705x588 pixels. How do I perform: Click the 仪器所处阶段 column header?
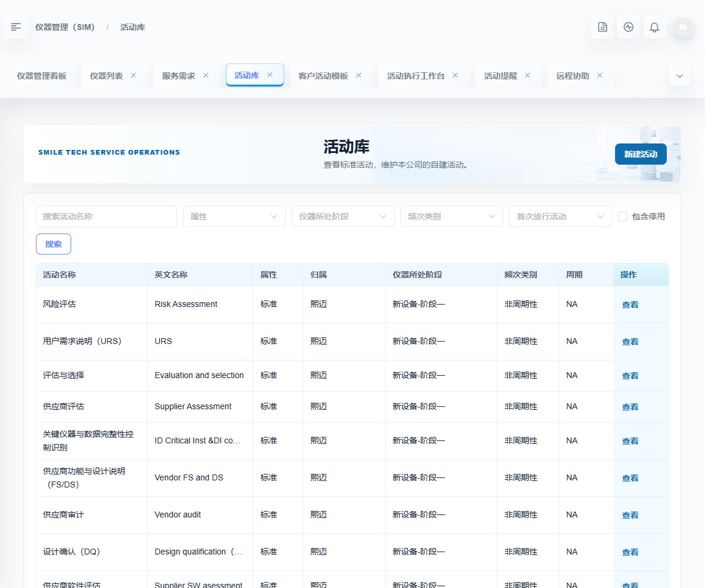point(441,275)
